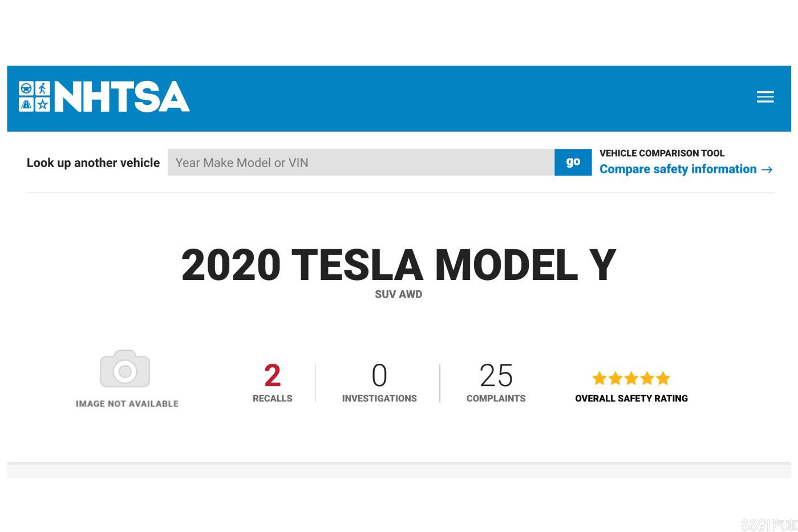Click the star logo icon

[43, 104]
